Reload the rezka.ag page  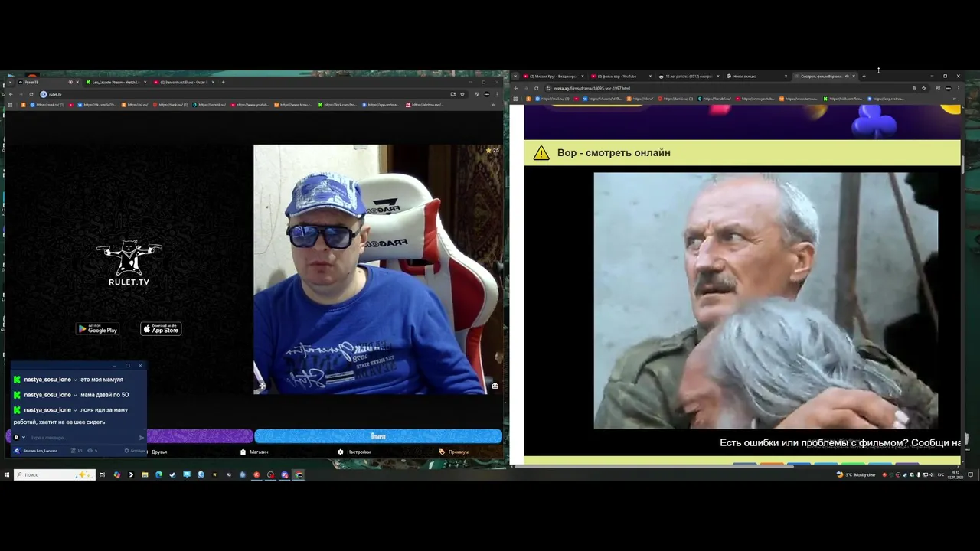(536, 88)
